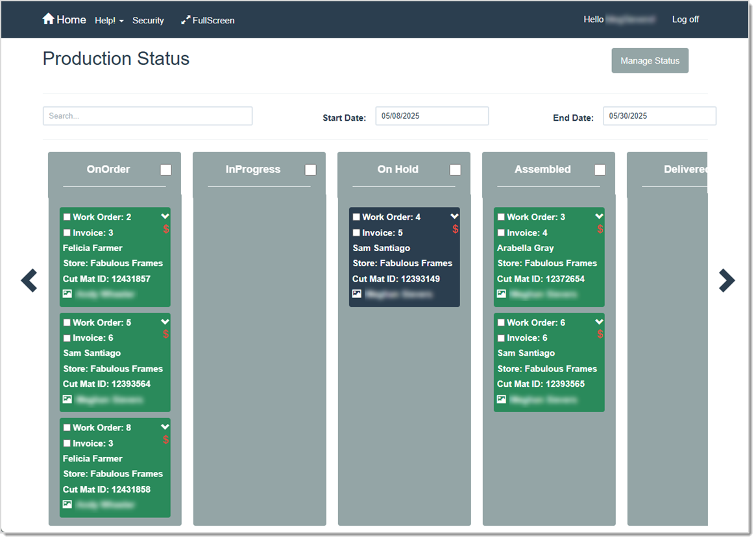Click Log off in the top bar
Screen dimensions: 756x540
pos(685,19)
